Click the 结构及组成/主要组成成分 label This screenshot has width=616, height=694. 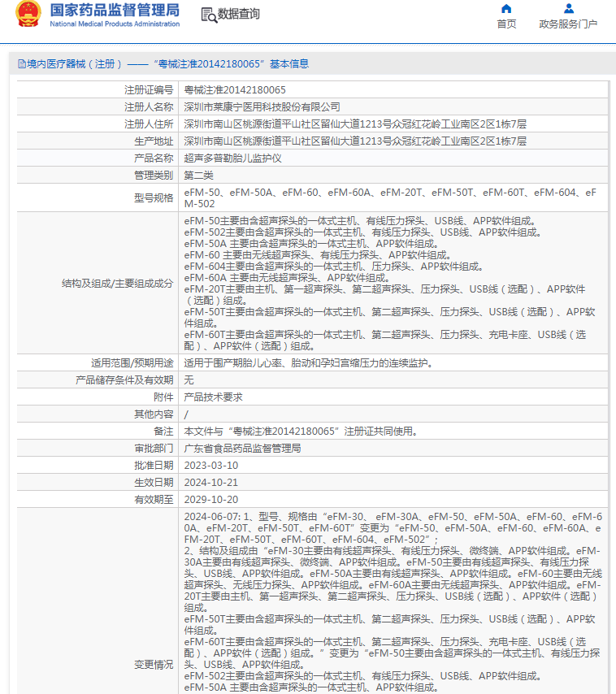117,284
